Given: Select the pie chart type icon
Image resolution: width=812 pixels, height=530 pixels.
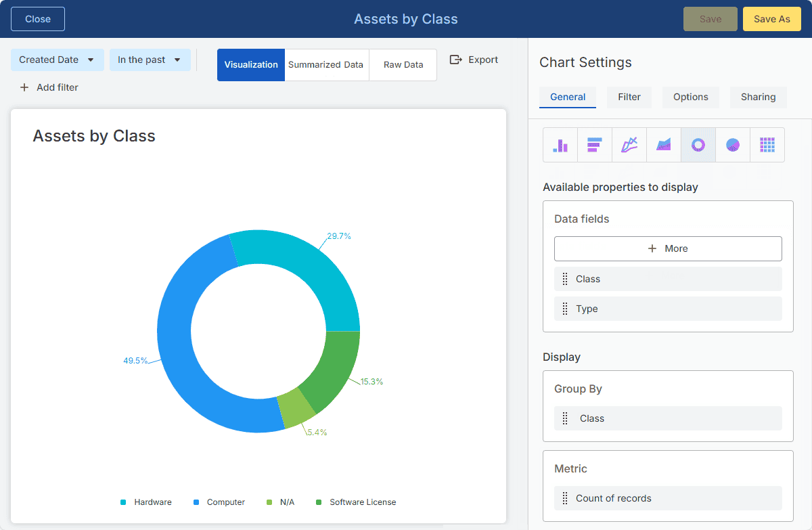Looking at the screenshot, I should click(733, 145).
